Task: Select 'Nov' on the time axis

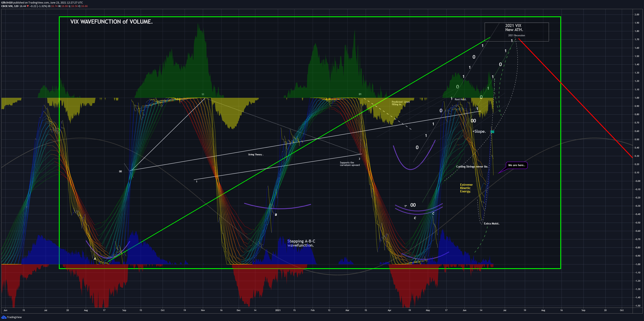Action: [203, 310]
